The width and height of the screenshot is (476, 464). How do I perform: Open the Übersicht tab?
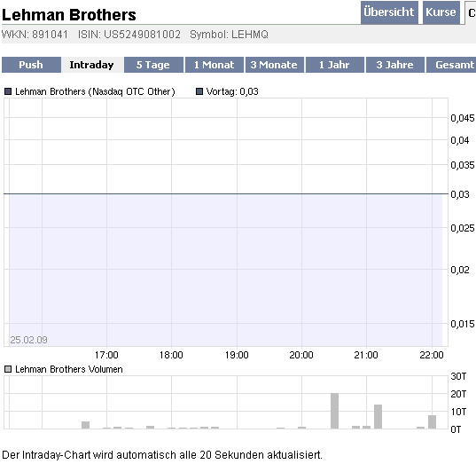(x=389, y=12)
